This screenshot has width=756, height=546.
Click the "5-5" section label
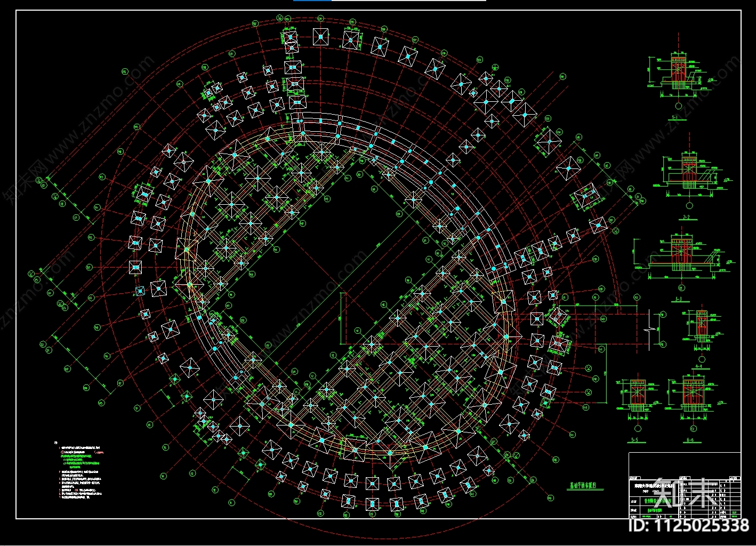pyautogui.click(x=636, y=440)
